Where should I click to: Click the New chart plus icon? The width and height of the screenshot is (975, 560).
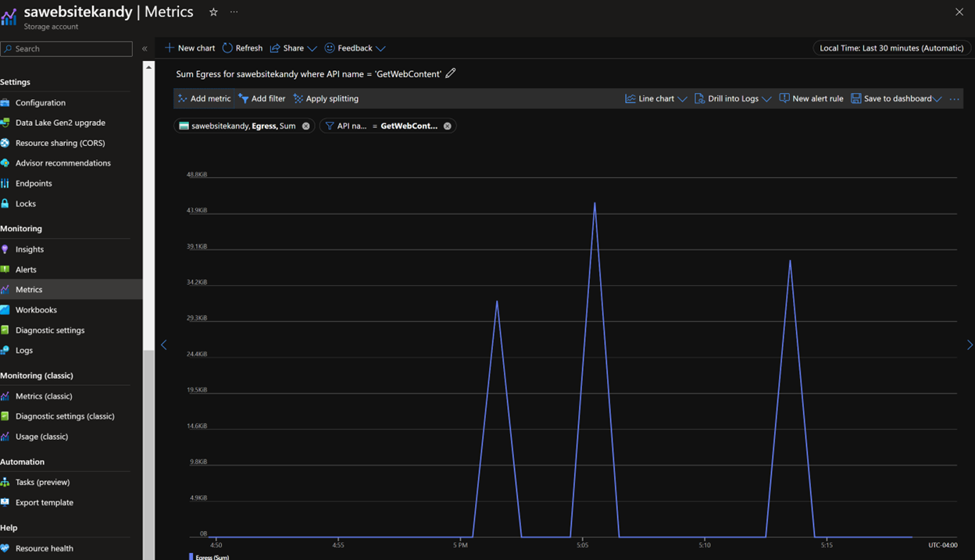click(x=169, y=48)
